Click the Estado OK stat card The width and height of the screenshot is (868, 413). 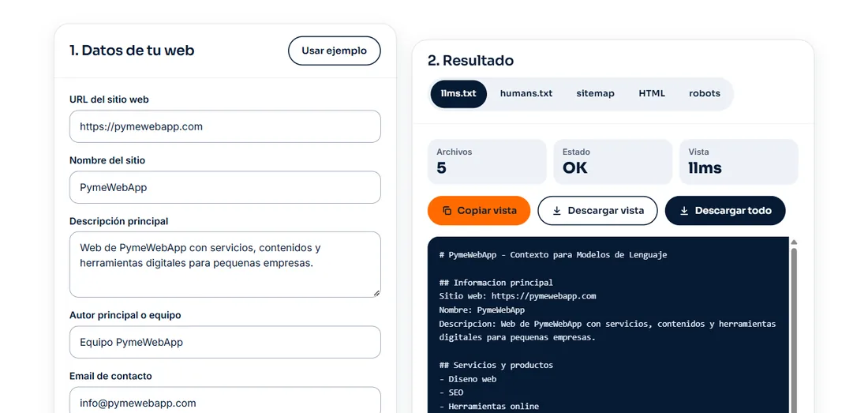(613, 162)
